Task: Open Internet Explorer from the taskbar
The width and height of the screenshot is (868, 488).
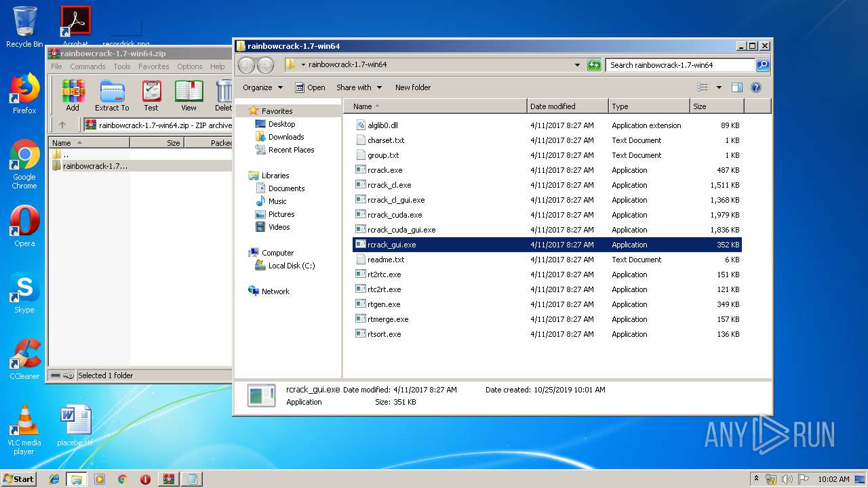Action: [x=54, y=479]
